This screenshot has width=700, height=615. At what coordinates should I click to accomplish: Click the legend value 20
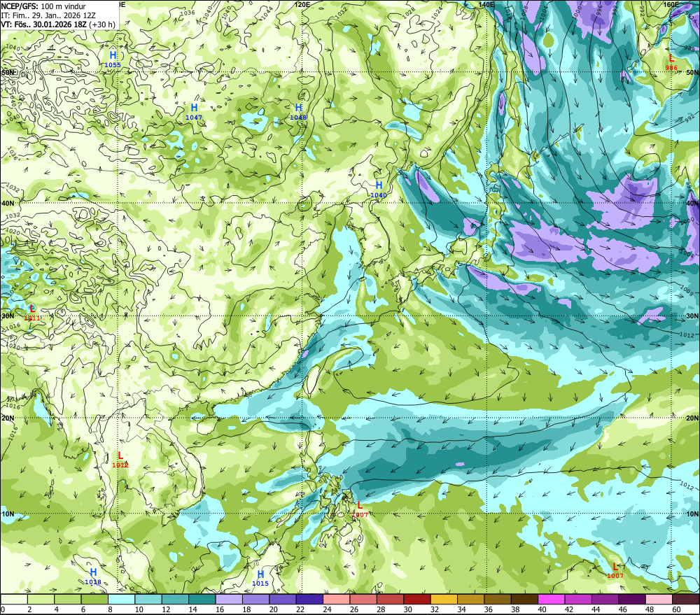[x=273, y=609]
